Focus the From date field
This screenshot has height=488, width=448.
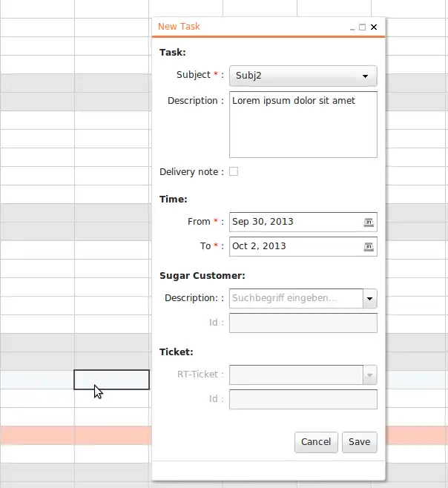click(295, 222)
